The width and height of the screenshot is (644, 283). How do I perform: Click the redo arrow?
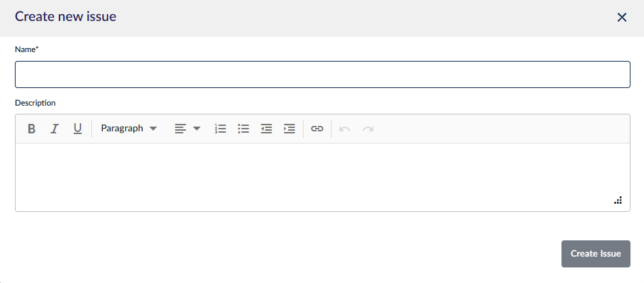point(368,129)
